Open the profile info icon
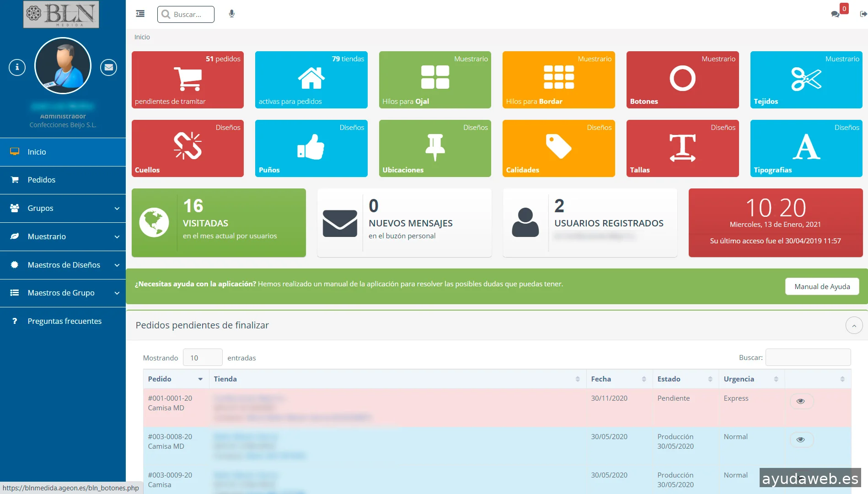Viewport: 868px width, 494px height. pyautogui.click(x=17, y=67)
